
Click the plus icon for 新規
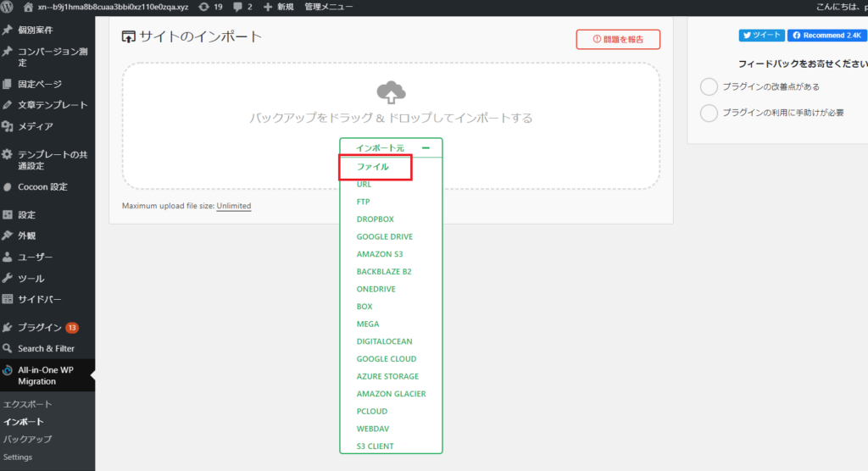268,7
